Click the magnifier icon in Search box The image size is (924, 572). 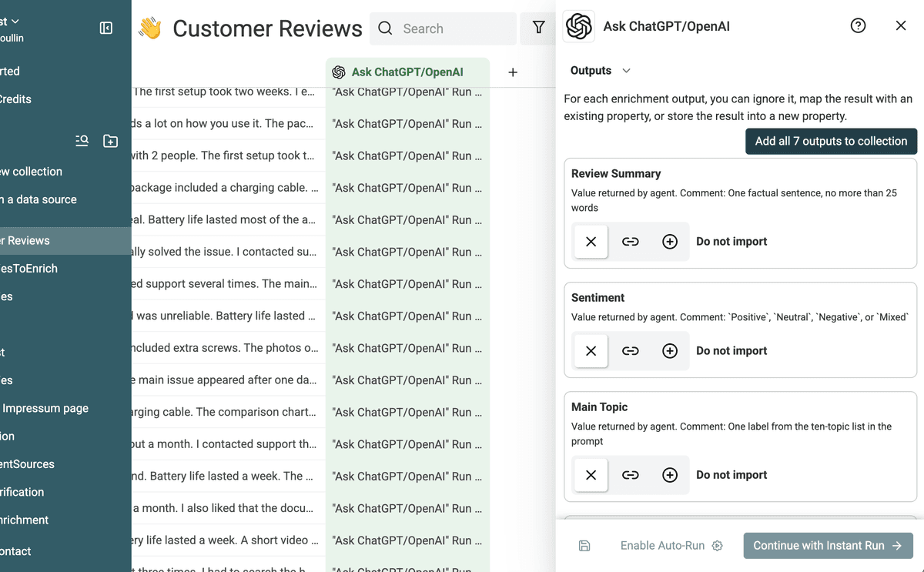[x=385, y=28]
